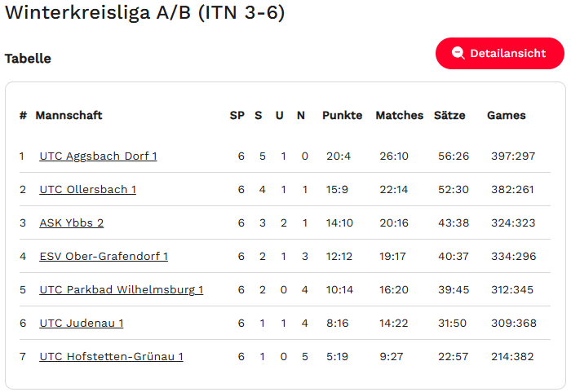The width and height of the screenshot is (571, 392).
Task: Click the Matches column header
Action: (399, 116)
